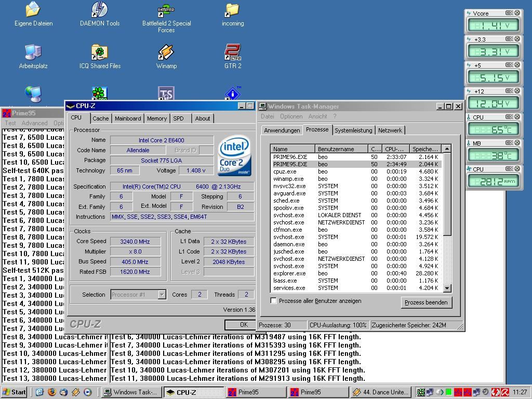Image resolution: width=532 pixels, height=399 pixels.
Task: Open the Netzwerk tab in Task-Manager
Action: (390, 130)
